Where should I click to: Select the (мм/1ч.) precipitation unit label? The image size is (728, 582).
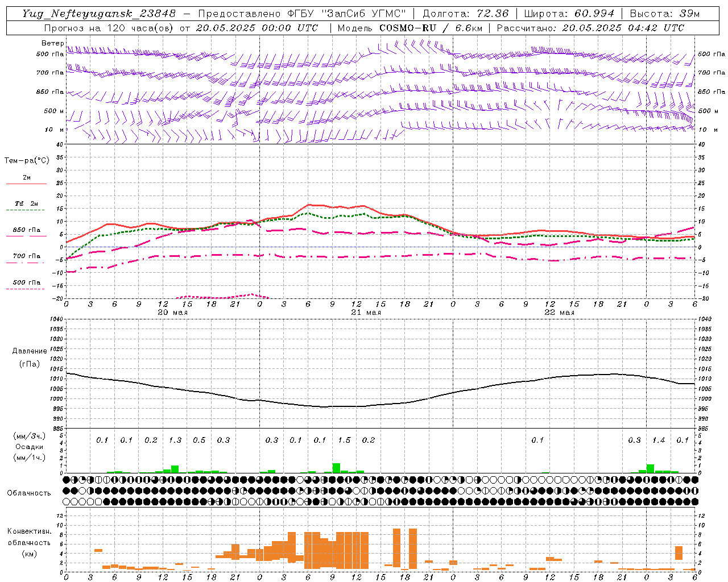29,458
